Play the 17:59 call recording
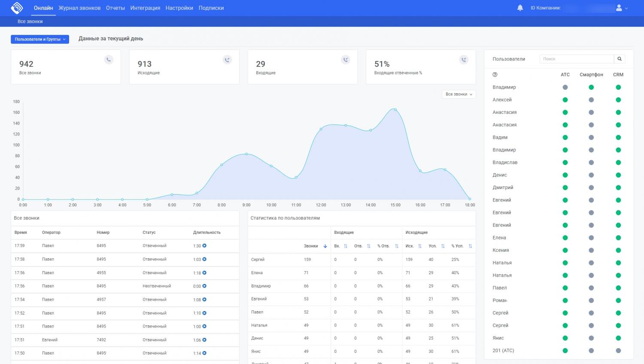The height and width of the screenshot is (364, 644). pos(204,246)
